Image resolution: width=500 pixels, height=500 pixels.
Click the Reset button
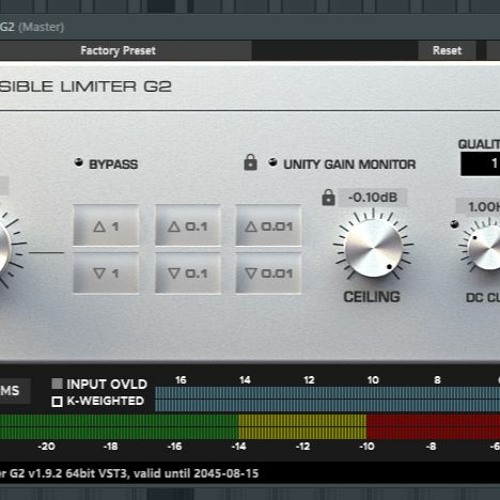(x=447, y=51)
